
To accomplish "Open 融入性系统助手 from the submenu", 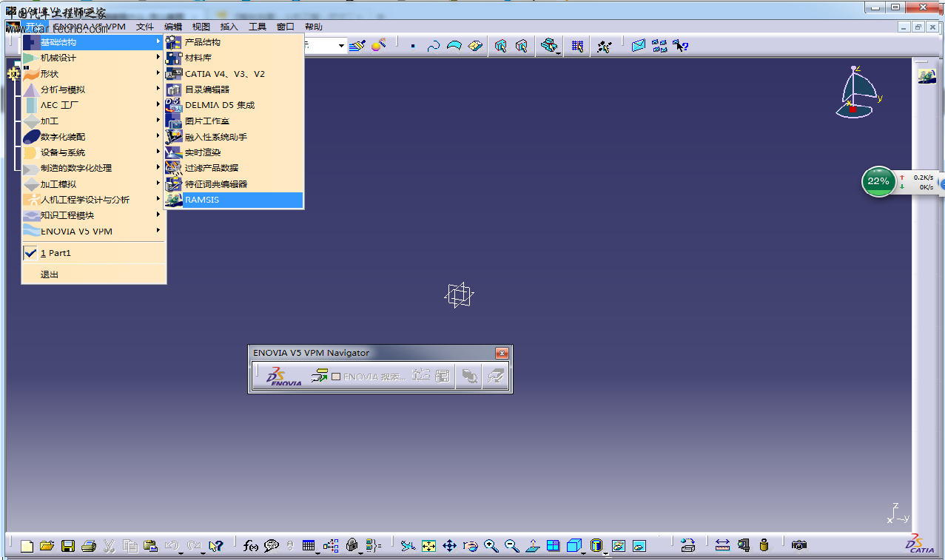I will (234, 137).
